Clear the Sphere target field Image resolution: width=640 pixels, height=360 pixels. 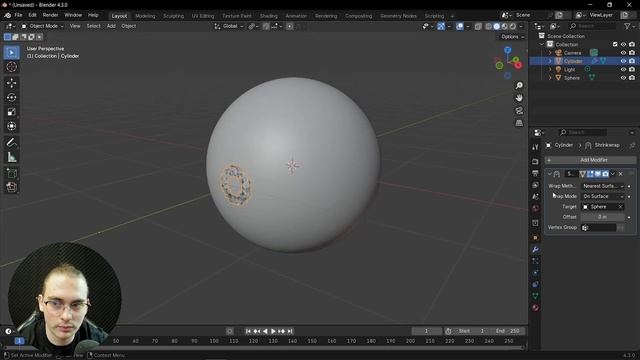620,207
